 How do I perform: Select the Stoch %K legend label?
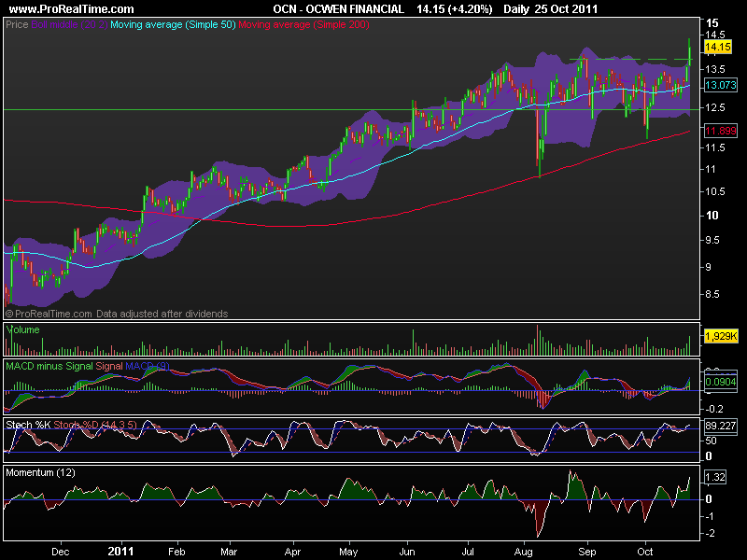pos(28,425)
